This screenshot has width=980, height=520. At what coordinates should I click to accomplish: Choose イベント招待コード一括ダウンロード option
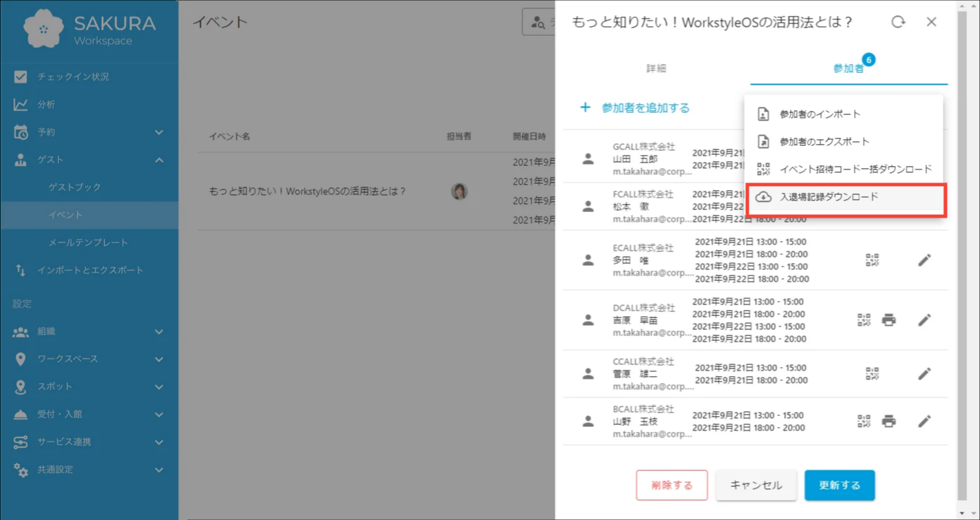844,169
